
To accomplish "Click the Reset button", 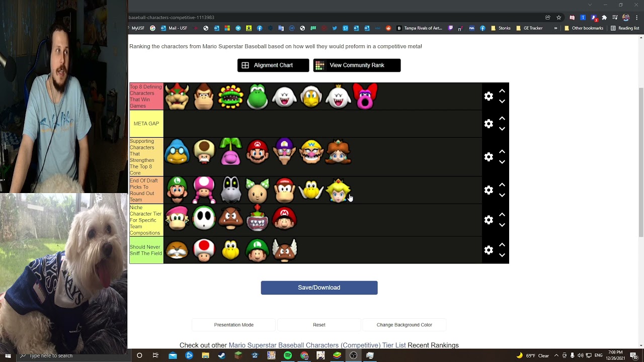I will tap(319, 325).
